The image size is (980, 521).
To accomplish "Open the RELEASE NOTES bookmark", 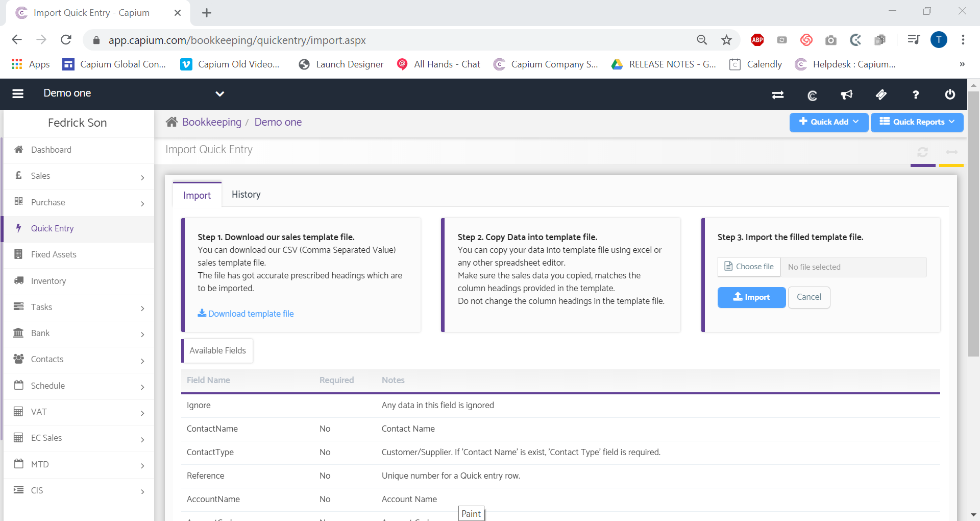I will 664,64.
